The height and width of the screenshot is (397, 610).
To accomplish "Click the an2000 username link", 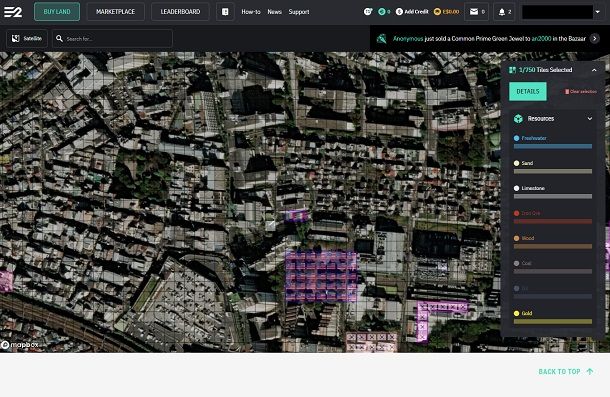I will 541,39.
